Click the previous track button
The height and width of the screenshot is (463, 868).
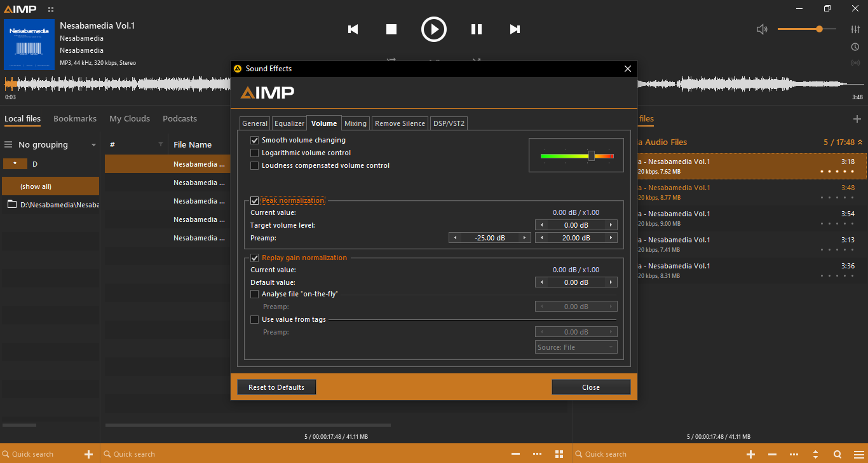point(353,29)
